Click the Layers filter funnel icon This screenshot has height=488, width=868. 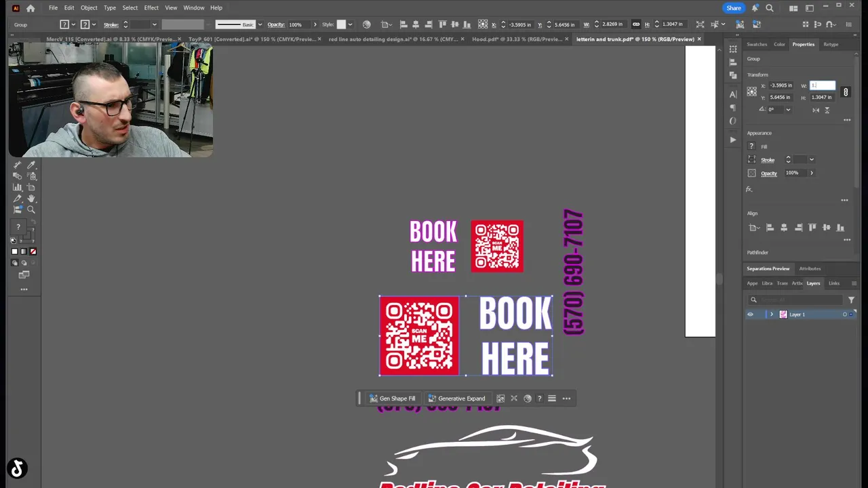[851, 300]
